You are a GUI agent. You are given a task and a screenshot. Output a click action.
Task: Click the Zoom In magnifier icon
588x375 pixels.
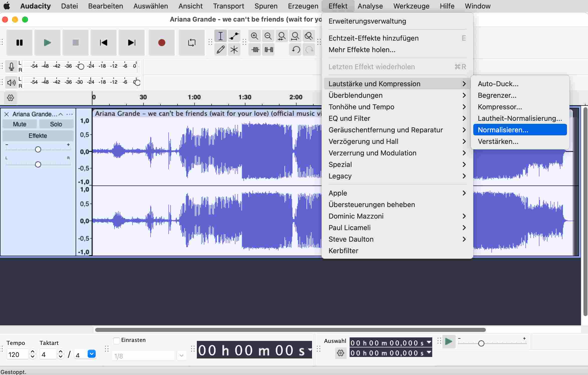pyautogui.click(x=254, y=36)
